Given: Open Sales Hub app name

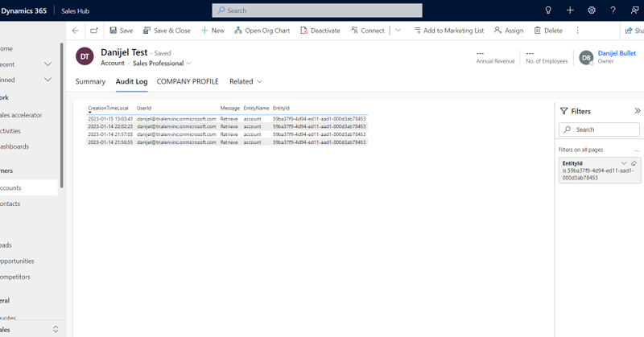Looking at the screenshot, I should (75, 11).
